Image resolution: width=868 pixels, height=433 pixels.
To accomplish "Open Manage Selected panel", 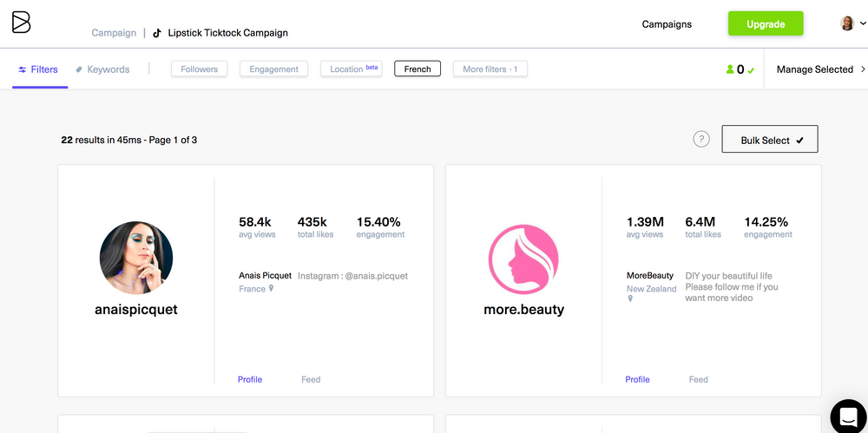I will pos(820,69).
